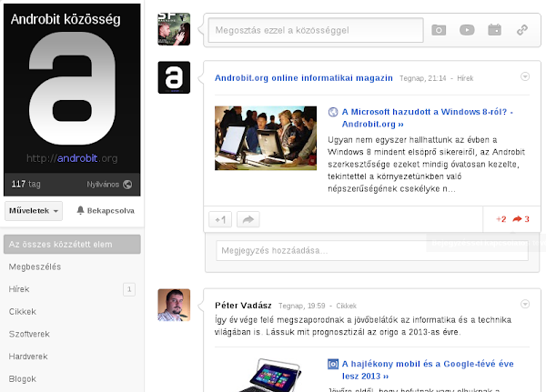Toggle the Bekapcsolva notifications bell

[x=106, y=211]
